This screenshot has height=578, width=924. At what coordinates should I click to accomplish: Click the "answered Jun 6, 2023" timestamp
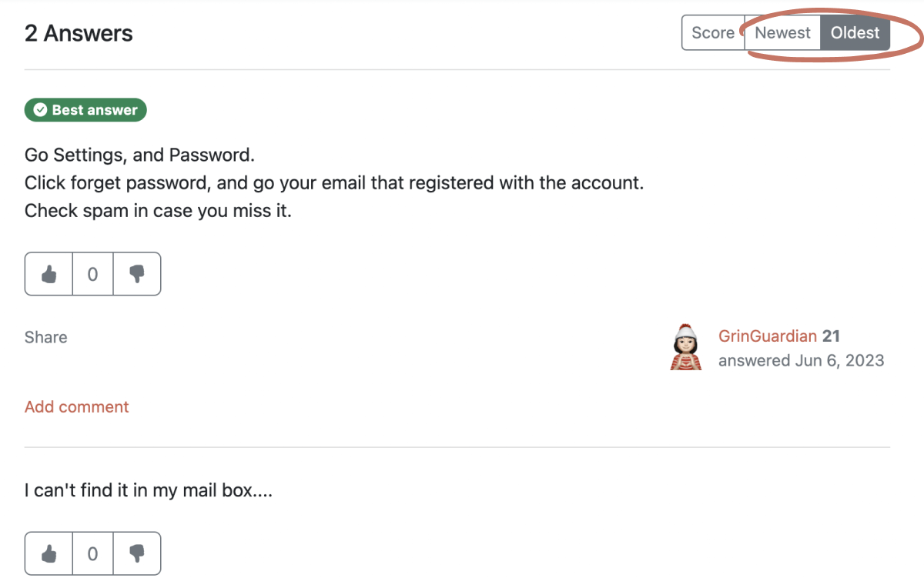[x=801, y=360]
